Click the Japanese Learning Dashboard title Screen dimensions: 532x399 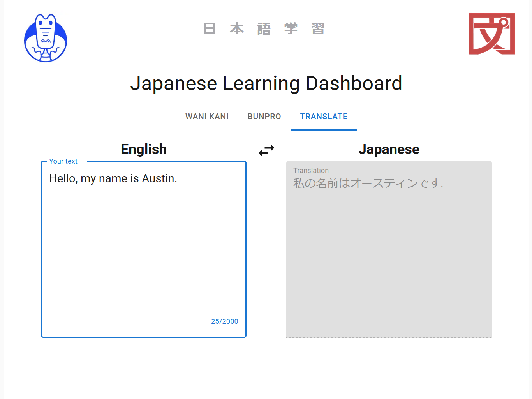pos(266,83)
